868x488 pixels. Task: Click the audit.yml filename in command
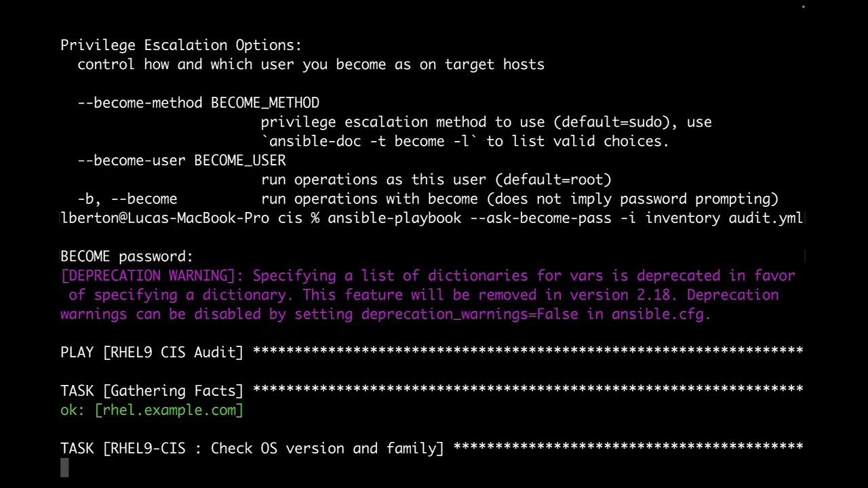point(766,218)
